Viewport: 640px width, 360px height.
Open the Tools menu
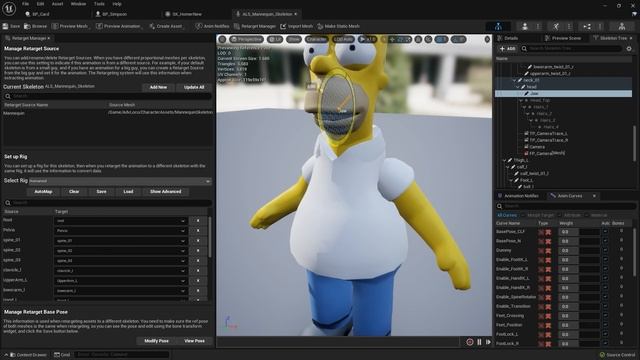pyautogui.click(x=99, y=4)
